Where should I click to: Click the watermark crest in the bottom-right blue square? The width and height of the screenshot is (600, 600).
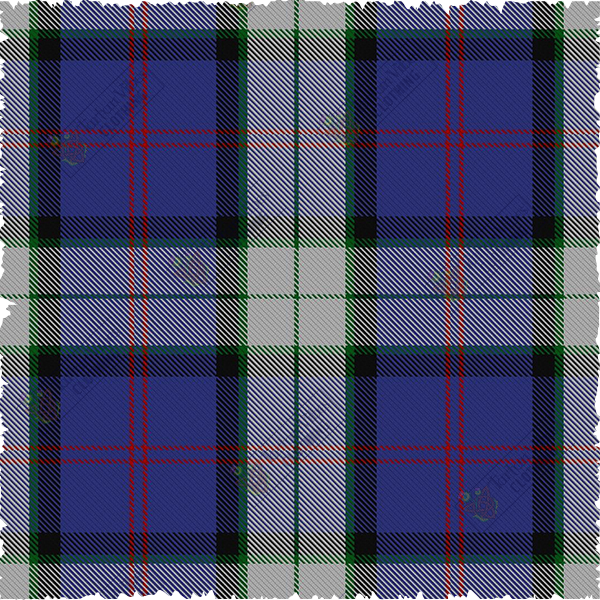point(481,503)
